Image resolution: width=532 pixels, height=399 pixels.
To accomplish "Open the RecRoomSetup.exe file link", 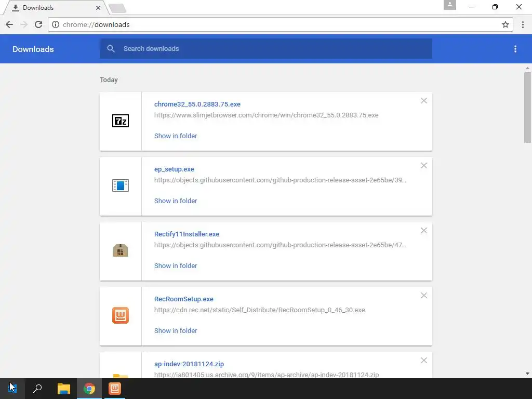I will pyautogui.click(x=183, y=299).
